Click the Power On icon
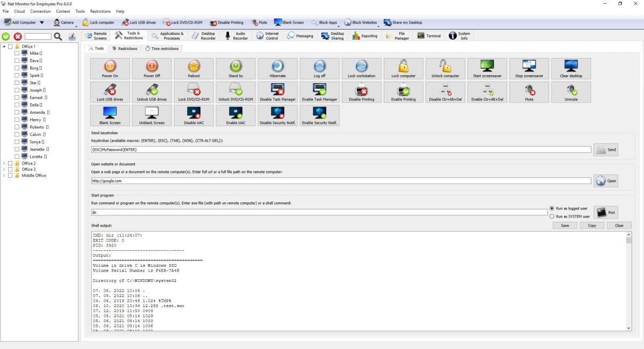Viewport: 644px width, 349px height. coord(109,68)
